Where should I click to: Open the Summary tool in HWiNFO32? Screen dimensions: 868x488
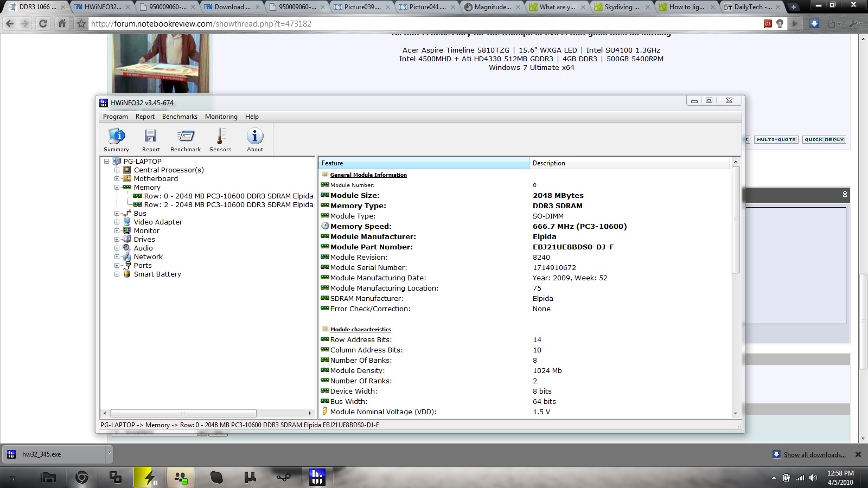pyautogui.click(x=116, y=140)
